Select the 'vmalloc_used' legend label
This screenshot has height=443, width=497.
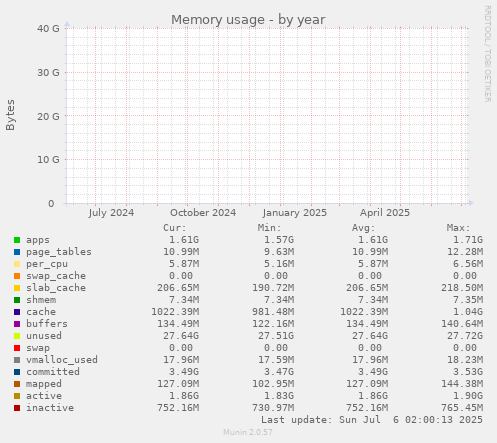click(x=62, y=360)
